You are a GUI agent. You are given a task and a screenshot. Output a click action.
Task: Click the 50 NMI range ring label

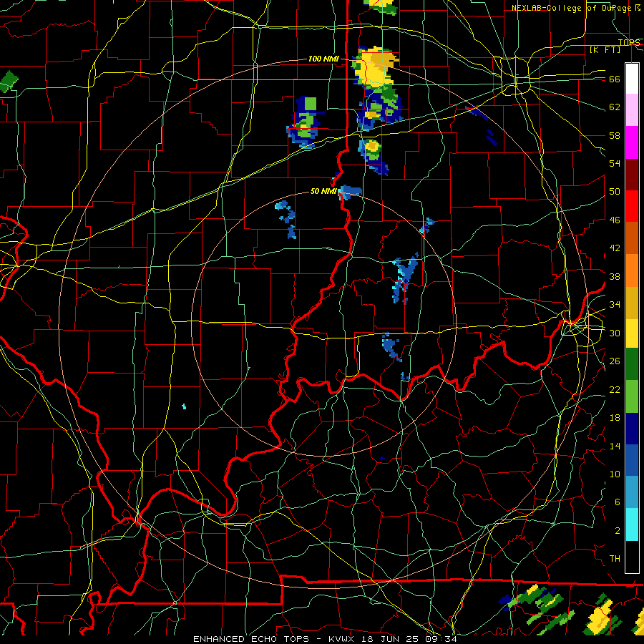[x=323, y=191]
